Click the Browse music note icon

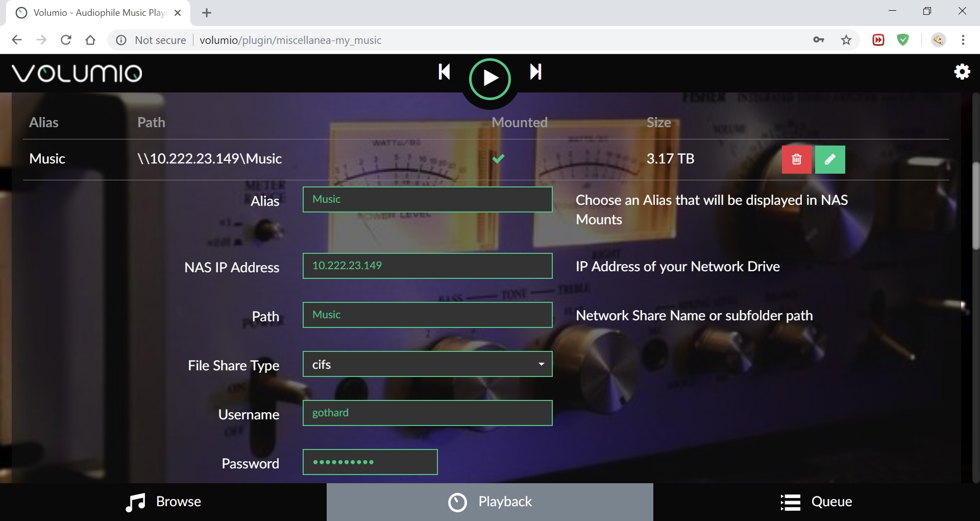[x=136, y=503]
